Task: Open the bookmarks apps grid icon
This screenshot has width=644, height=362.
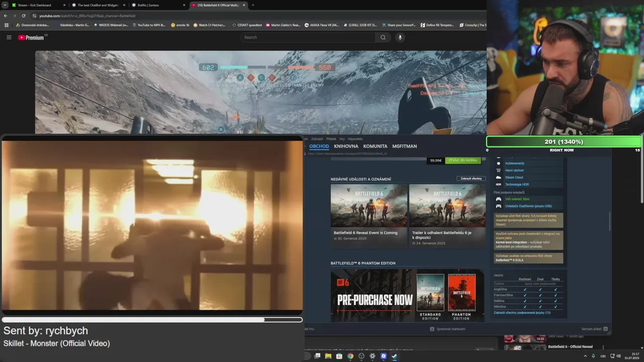Action: pyautogui.click(x=7, y=25)
